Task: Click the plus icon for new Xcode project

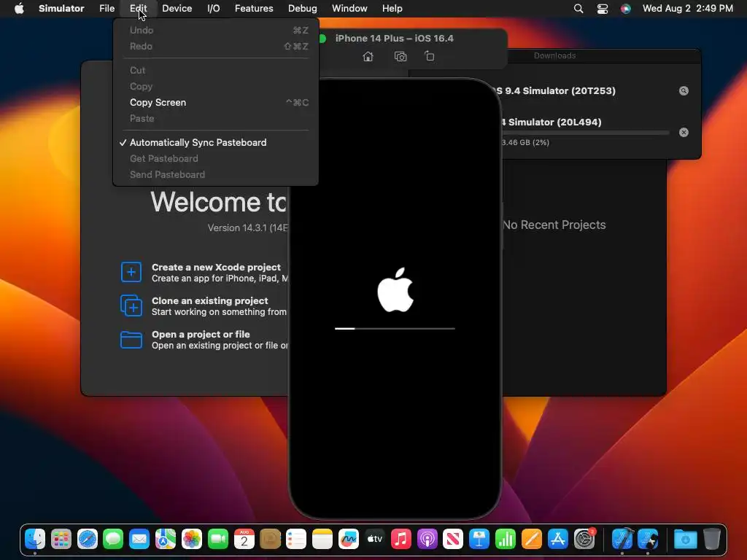Action: point(131,272)
